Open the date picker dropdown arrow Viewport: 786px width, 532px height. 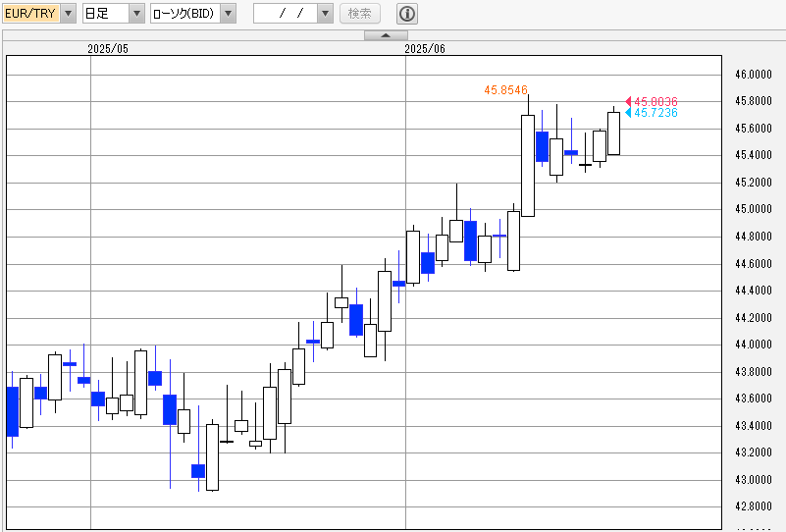click(326, 14)
